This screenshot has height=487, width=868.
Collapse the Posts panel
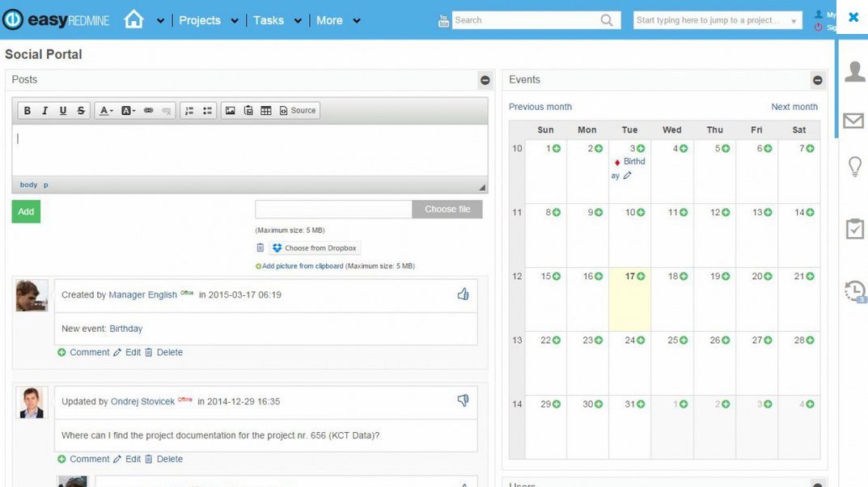tap(485, 80)
